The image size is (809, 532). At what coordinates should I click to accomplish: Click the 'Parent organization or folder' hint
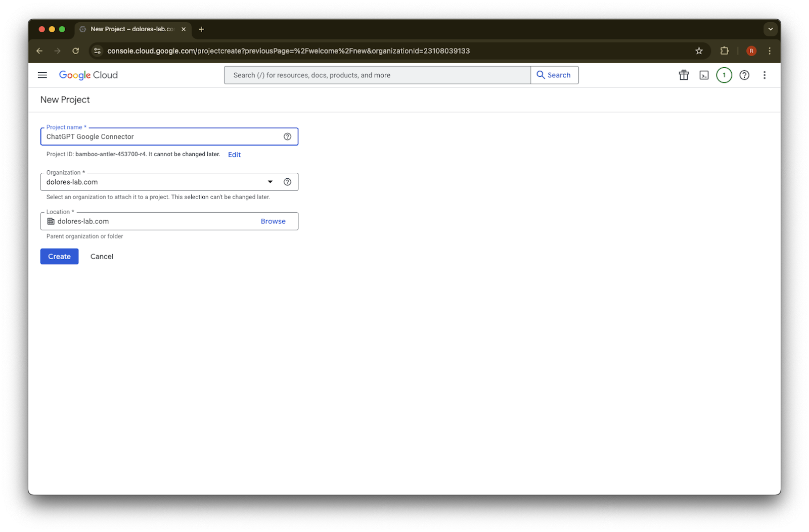85,236
